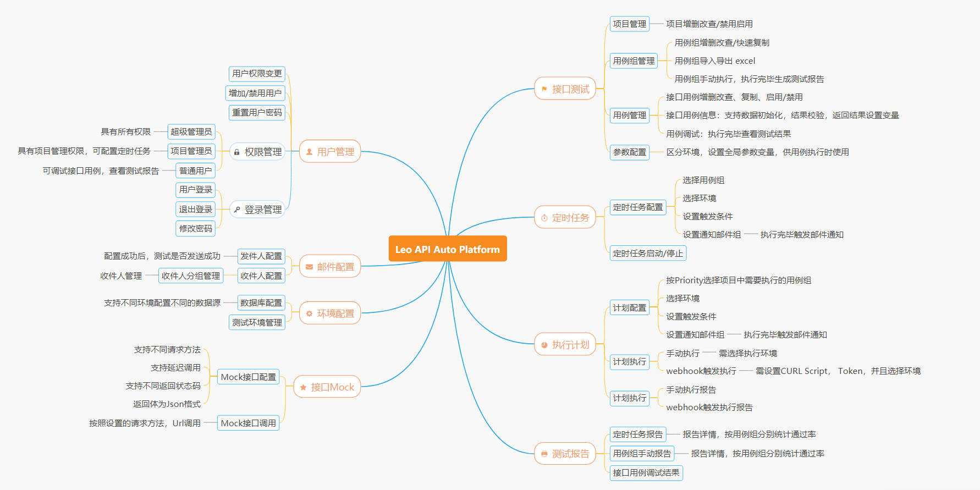Select the 用户管理 branch node
This screenshot has width=980, height=490.
[x=330, y=152]
